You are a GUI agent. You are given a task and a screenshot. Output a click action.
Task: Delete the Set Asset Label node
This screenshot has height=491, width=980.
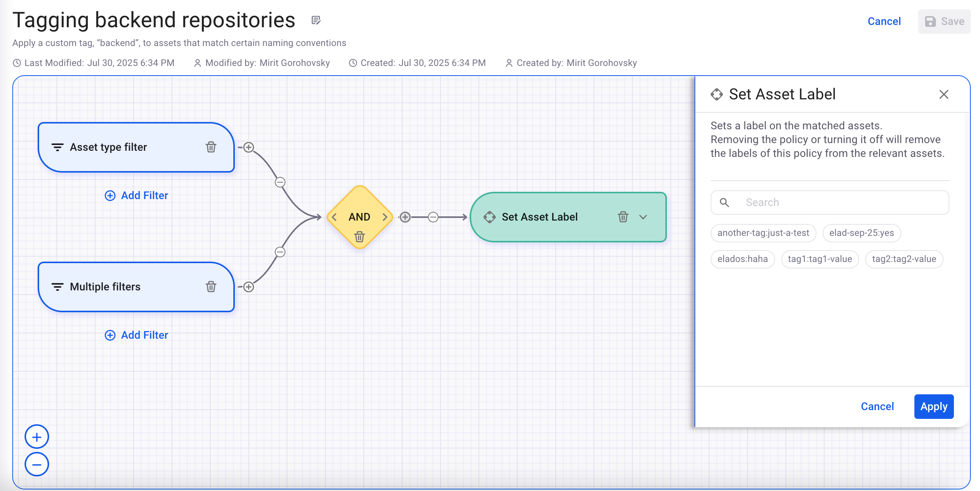tap(623, 217)
